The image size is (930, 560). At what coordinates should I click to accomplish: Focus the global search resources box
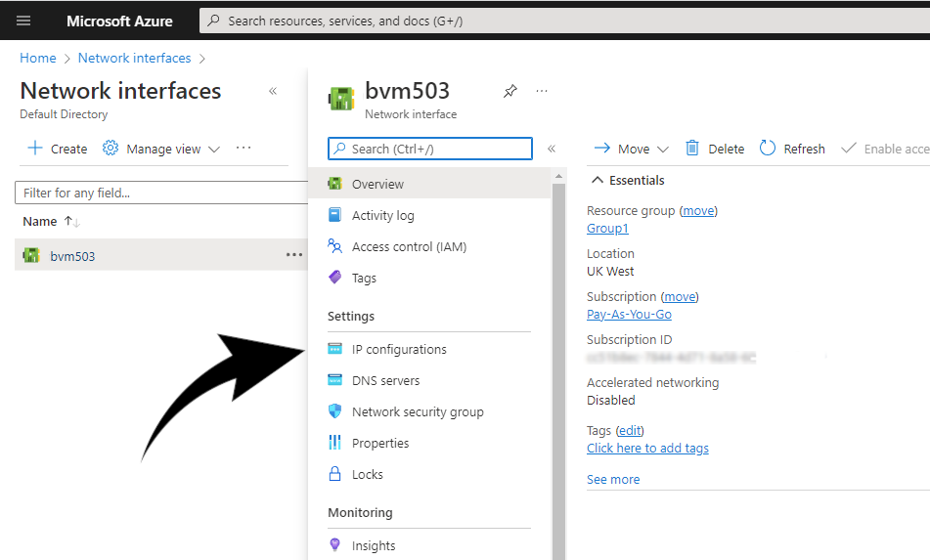(563, 21)
